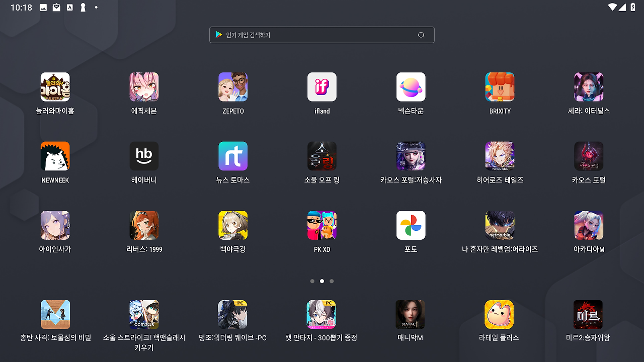The image size is (644, 362).
Task: Click the 세라: 이터널스 label text
Action: tap(589, 111)
